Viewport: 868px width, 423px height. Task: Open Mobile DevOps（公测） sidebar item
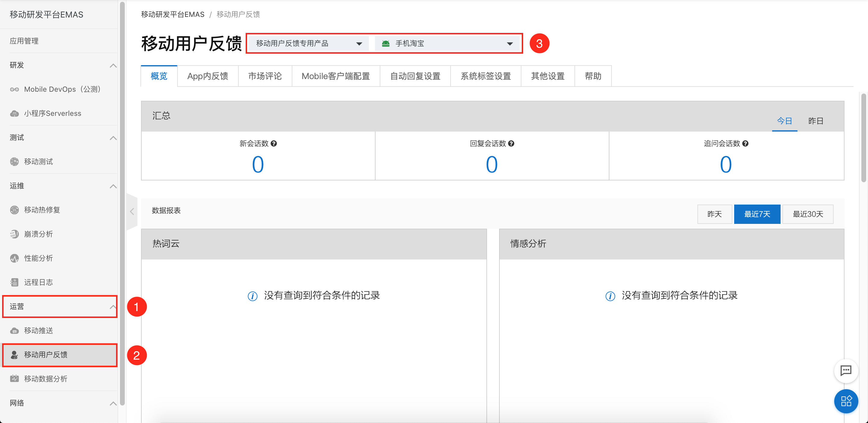(59, 89)
